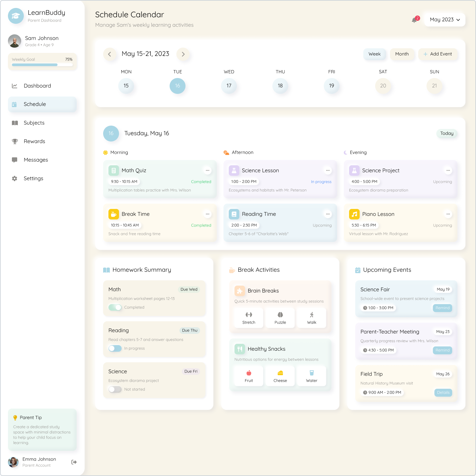Open Rewards in the sidebar

pos(34,141)
